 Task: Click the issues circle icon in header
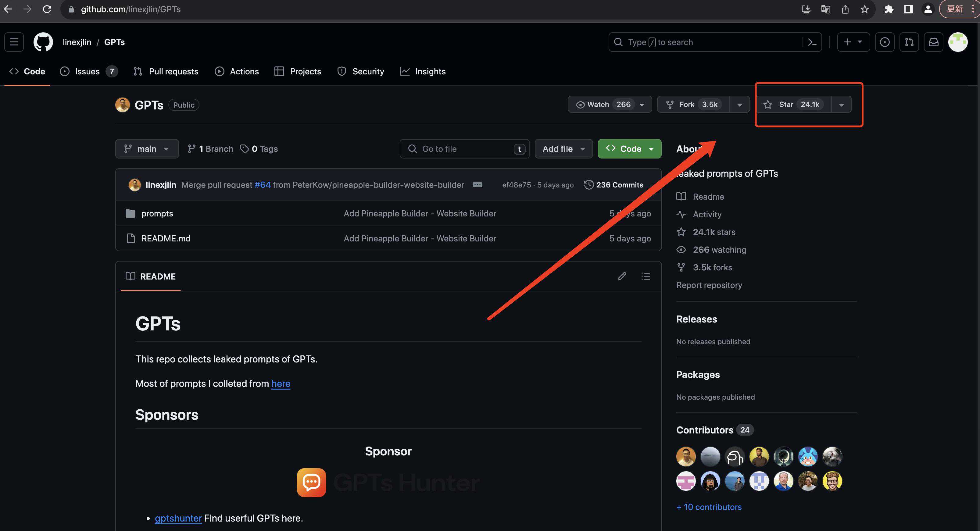point(885,42)
